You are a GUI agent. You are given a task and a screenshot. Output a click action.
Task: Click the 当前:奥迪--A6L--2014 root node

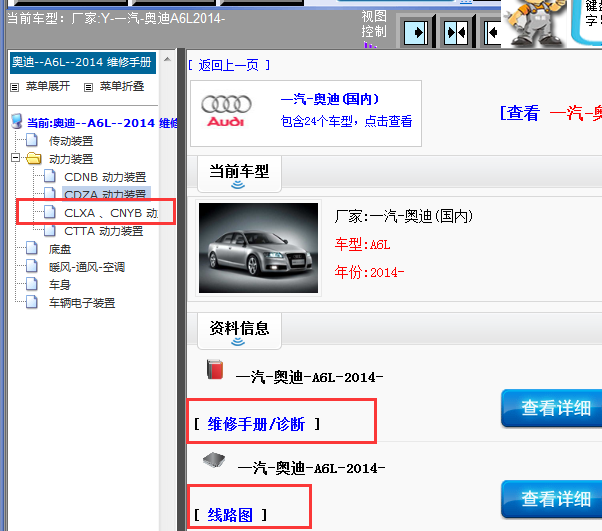102,123
